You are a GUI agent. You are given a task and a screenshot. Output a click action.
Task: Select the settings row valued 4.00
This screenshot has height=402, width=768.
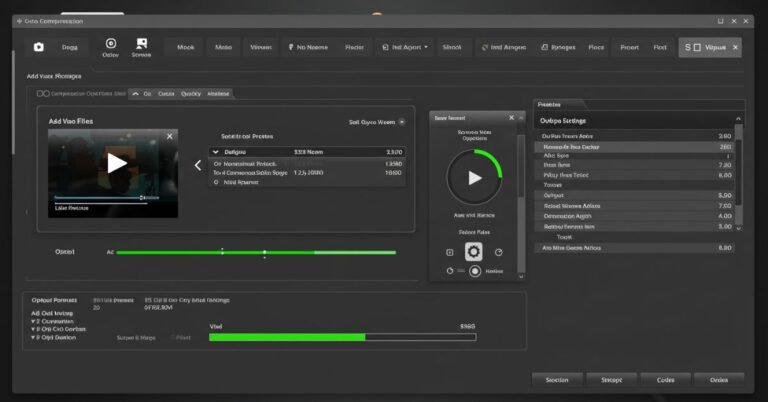(635, 216)
